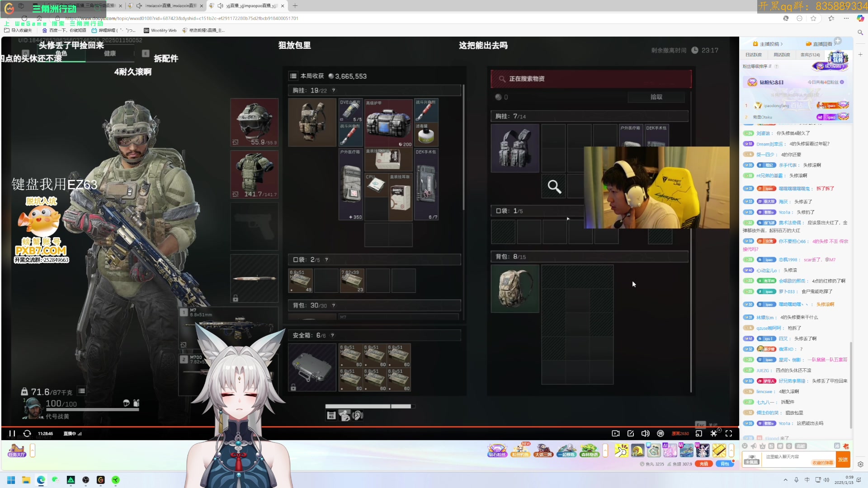The width and height of the screenshot is (868, 488).
Task: Open 一起修炼 activity icon
Action: 567,450
